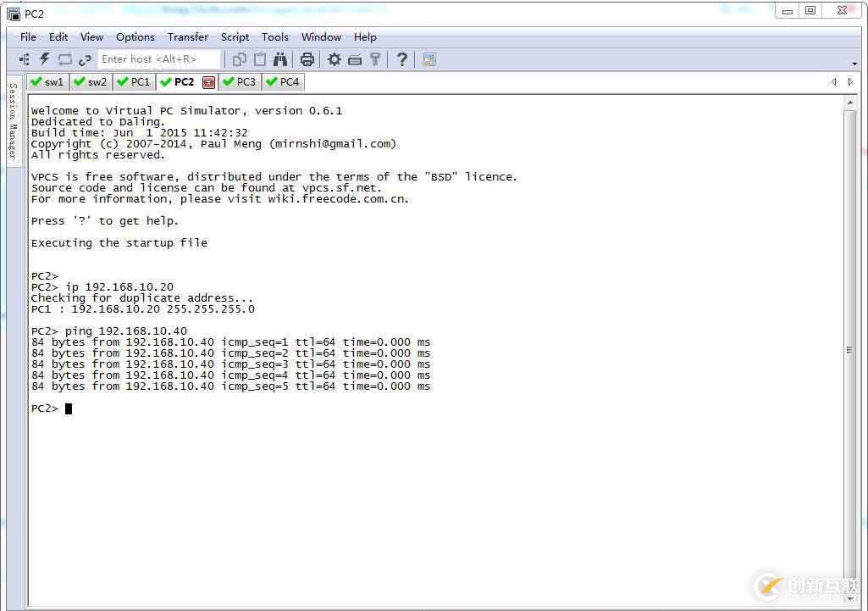Switch to the PC1 session tab
Screen dimensions: 868x611
[x=135, y=82]
